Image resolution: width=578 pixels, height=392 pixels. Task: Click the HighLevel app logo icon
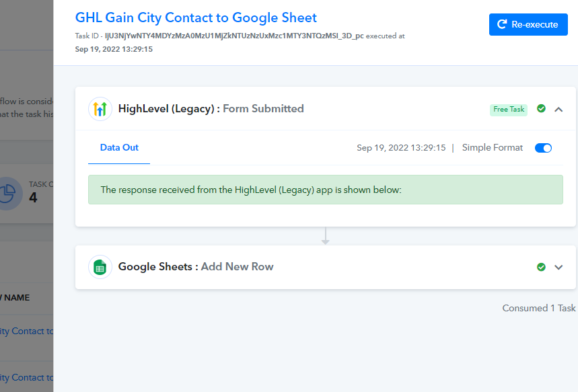[x=100, y=109]
